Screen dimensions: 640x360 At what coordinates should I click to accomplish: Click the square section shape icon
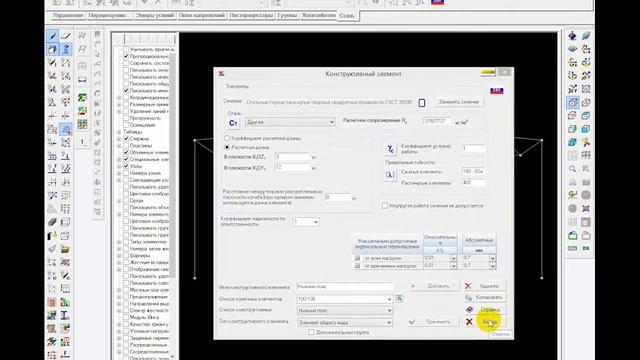[x=422, y=103]
